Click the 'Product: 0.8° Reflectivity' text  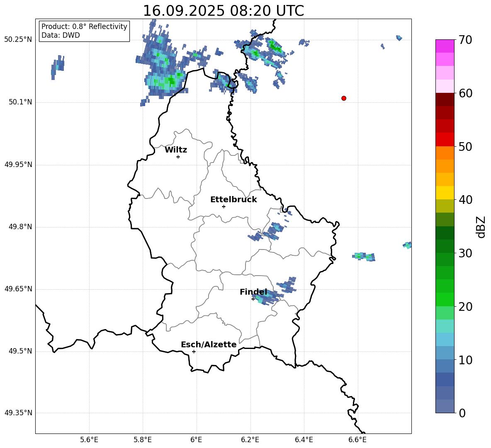84,26
